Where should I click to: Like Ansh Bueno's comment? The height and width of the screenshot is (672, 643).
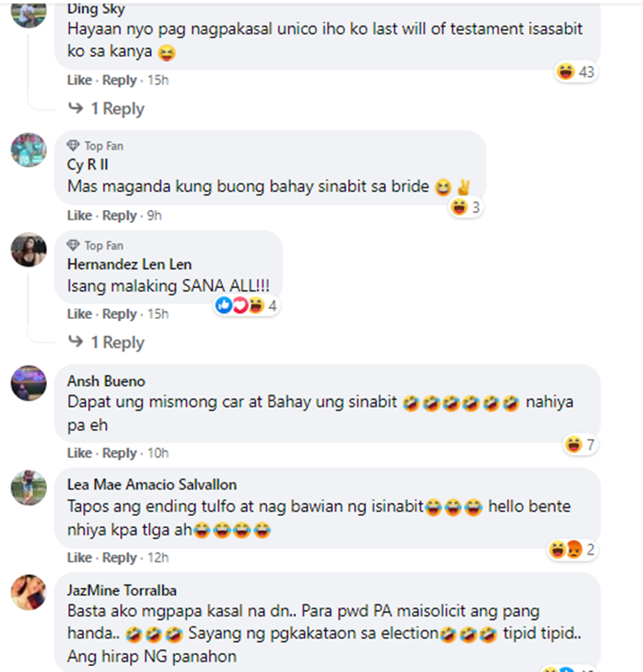pyautogui.click(x=79, y=453)
